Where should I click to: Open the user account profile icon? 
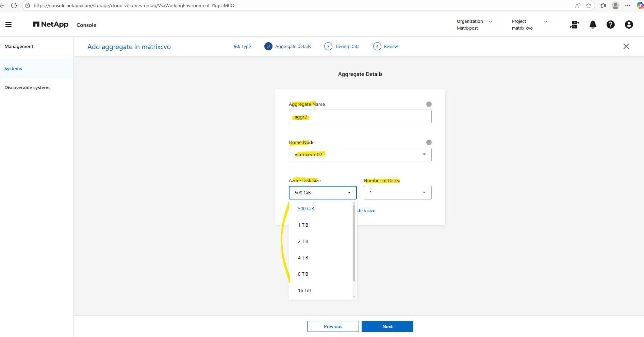click(629, 25)
